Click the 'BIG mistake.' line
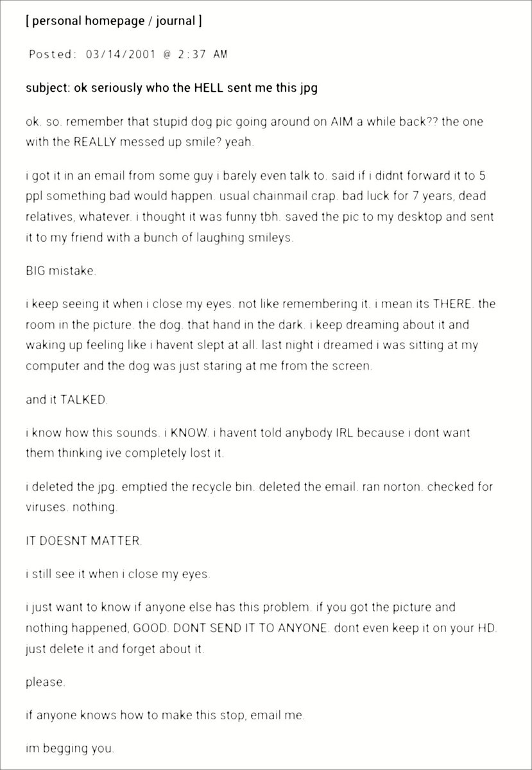 point(61,272)
